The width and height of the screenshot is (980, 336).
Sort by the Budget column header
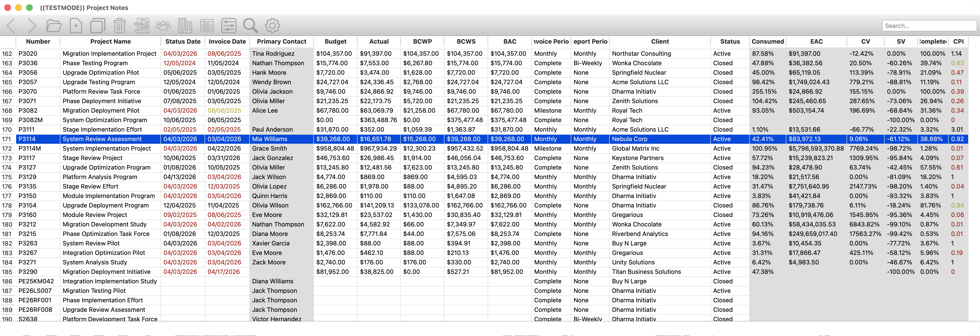point(335,41)
